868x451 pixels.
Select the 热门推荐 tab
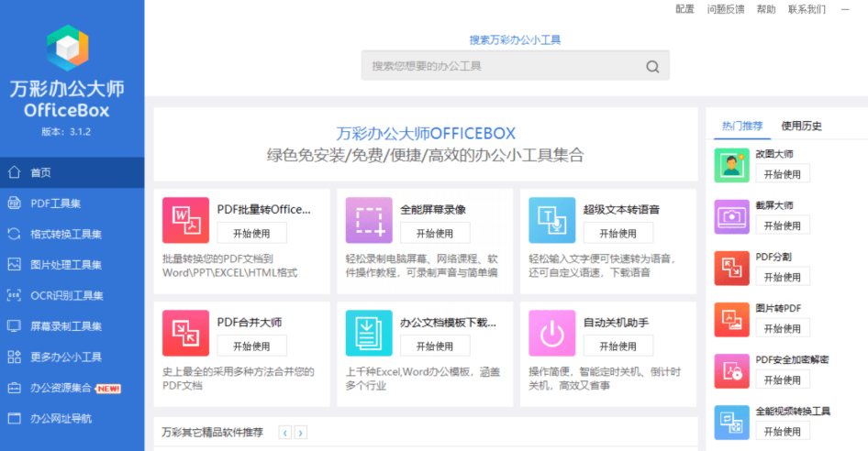pyautogui.click(x=742, y=126)
